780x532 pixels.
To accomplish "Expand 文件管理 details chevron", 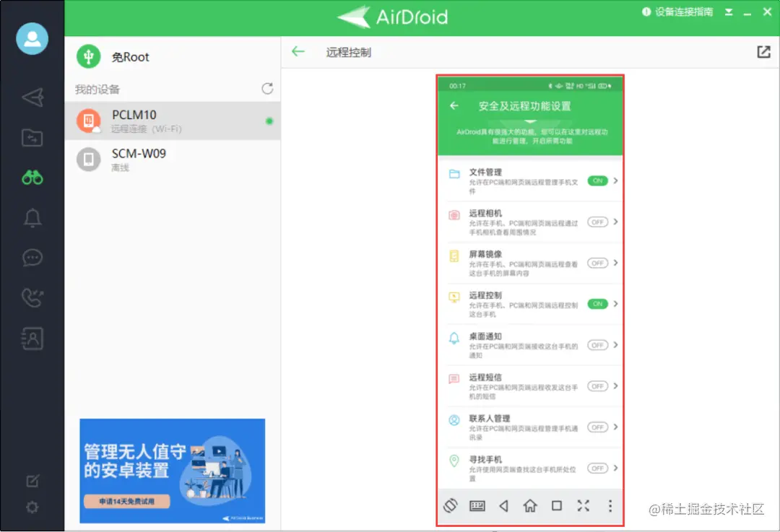I will (x=616, y=180).
